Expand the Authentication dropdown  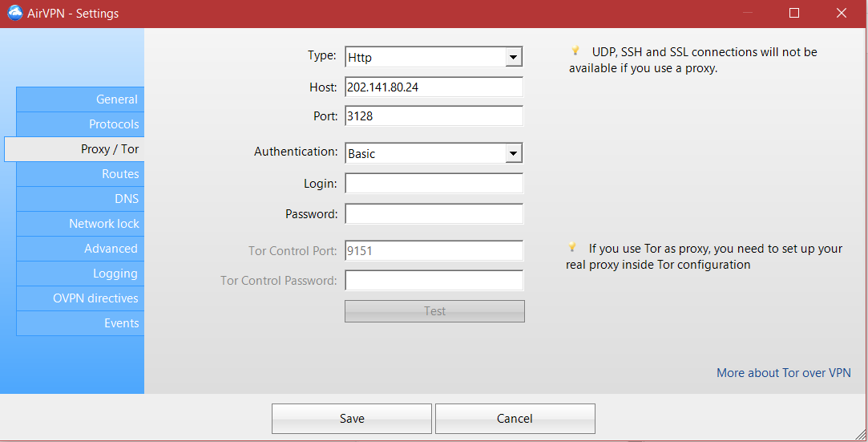tap(513, 153)
